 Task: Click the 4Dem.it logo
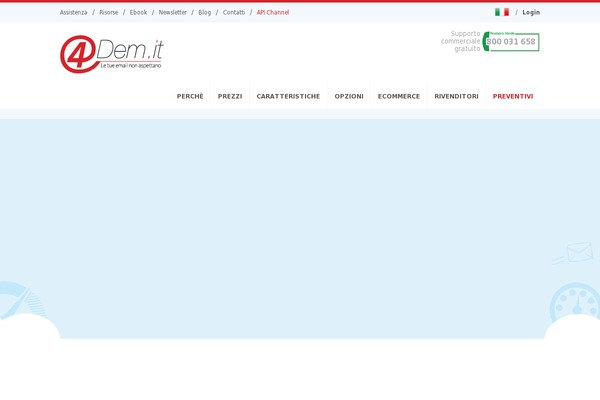112,54
